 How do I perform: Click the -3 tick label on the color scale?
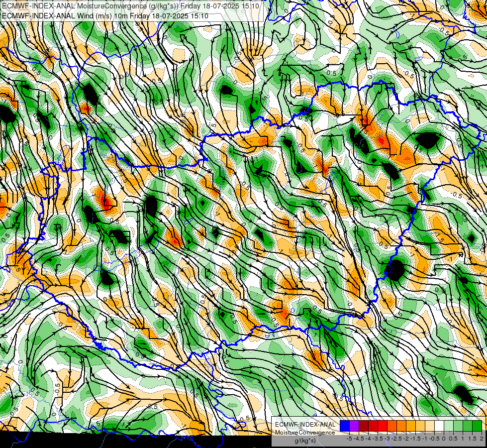pos(388,439)
